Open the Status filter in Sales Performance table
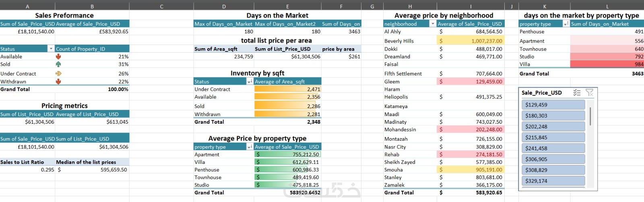 pos(51,49)
